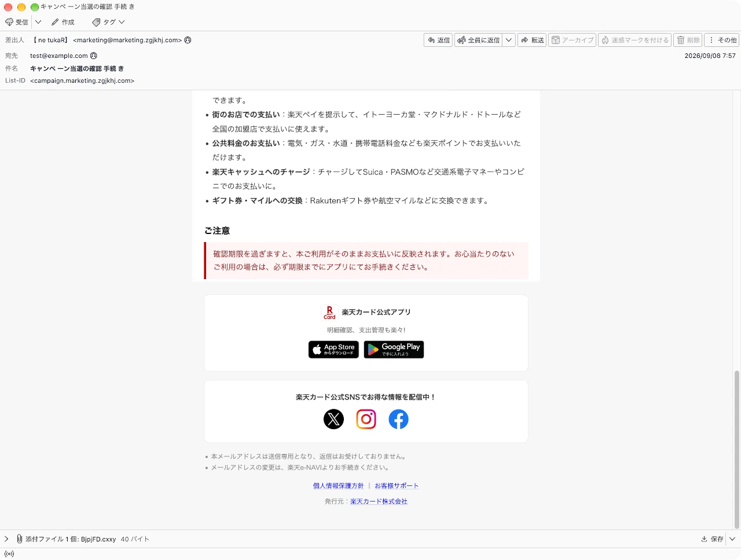Click the Google Play badge
Viewport: 741px width, 560px height.
(394, 350)
